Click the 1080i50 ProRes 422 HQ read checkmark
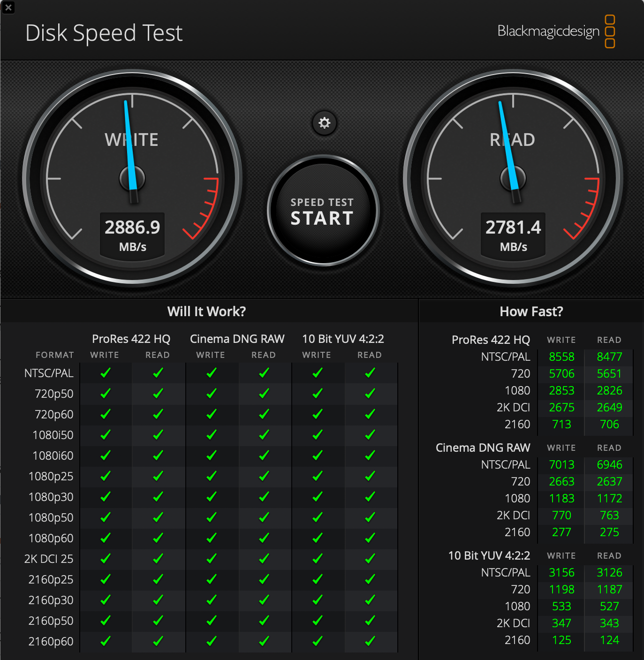This screenshot has width=644, height=660. pyautogui.click(x=158, y=435)
